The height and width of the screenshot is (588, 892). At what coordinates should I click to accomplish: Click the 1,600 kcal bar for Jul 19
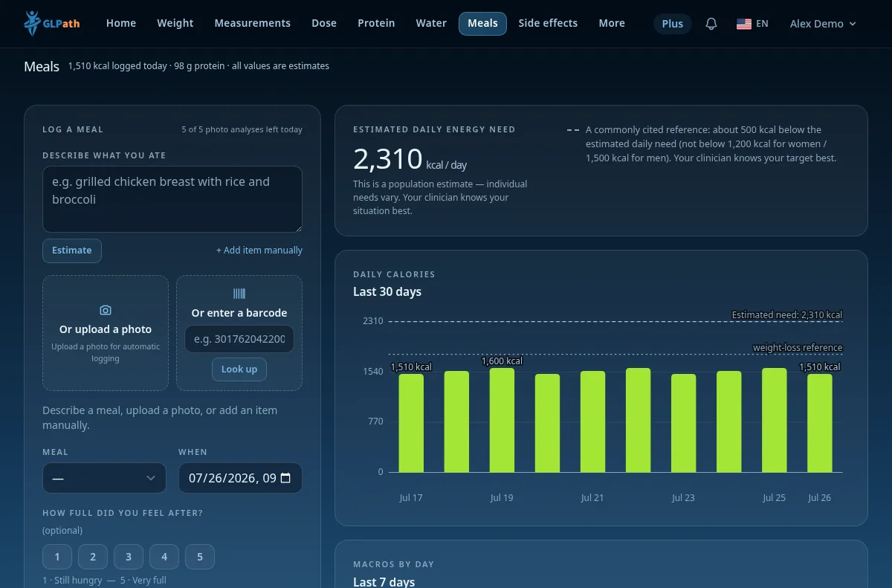[x=502, y=420]
